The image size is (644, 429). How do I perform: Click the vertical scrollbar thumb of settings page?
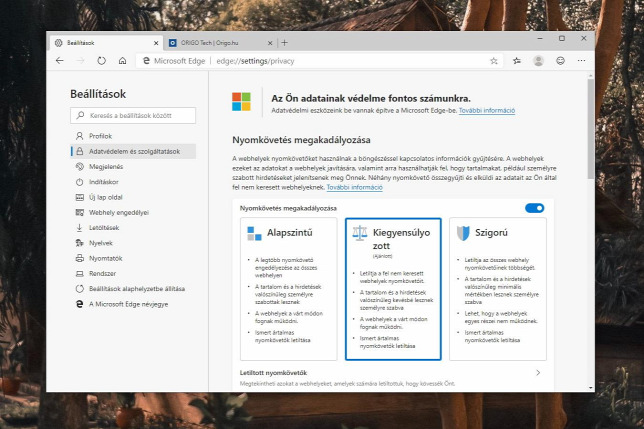591,129
